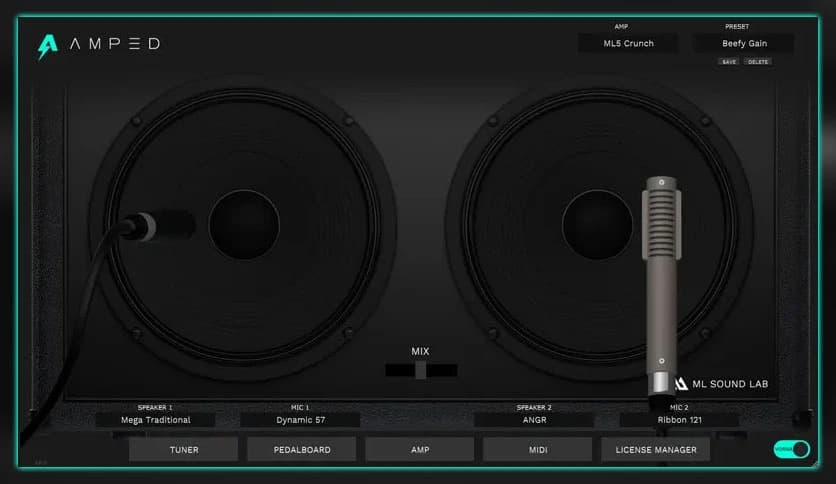
Task: Delete the current preset
Action: pyautogui.click(x=758, y=62)
